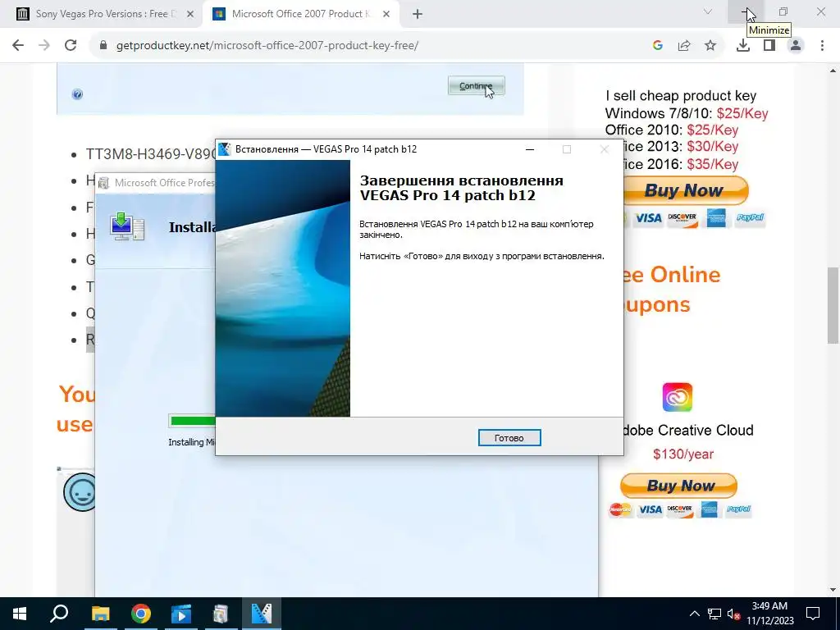Open the notification center icon
Screen dimensions: 840x630
coord(813,614)
